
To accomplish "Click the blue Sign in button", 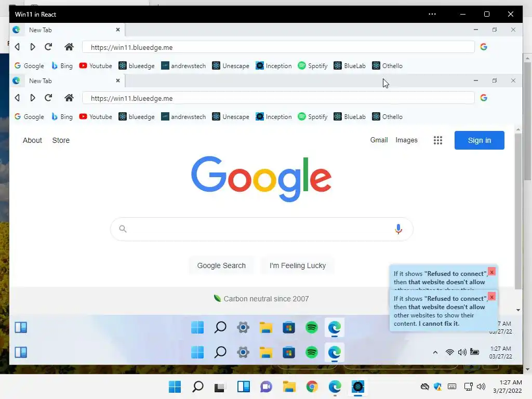I will [x=479, y=140].
